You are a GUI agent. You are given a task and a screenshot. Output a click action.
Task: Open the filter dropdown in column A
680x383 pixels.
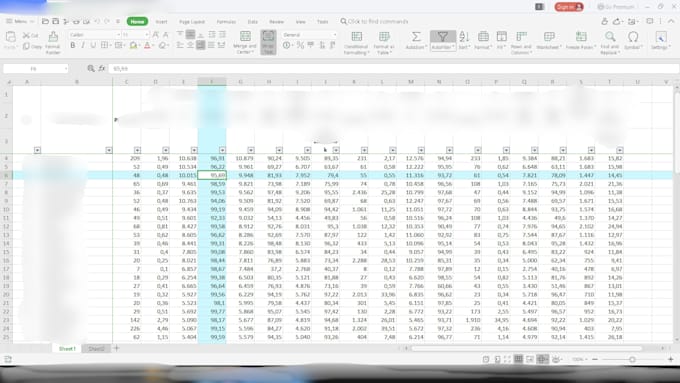[x=37, y=150]
